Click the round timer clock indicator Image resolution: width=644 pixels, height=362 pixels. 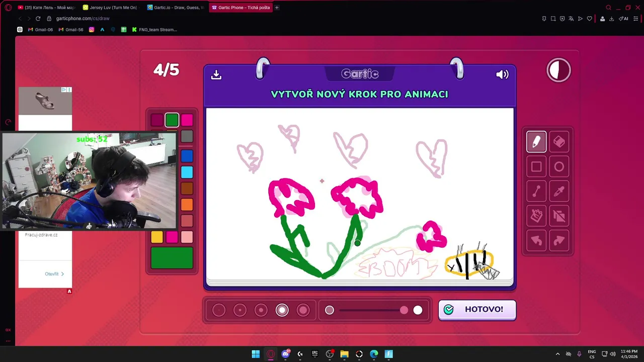pos(558,70)
